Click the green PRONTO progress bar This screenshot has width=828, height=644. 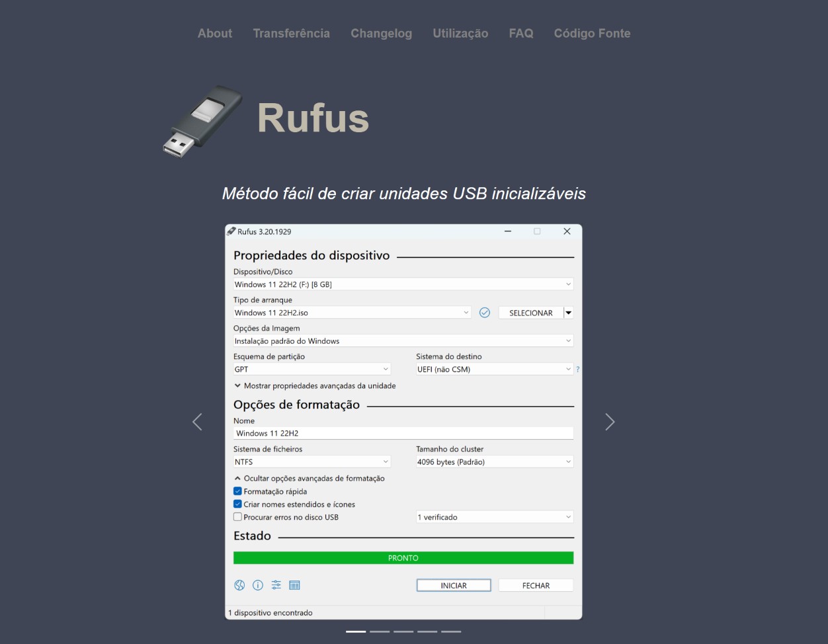(x=403, y=558)
